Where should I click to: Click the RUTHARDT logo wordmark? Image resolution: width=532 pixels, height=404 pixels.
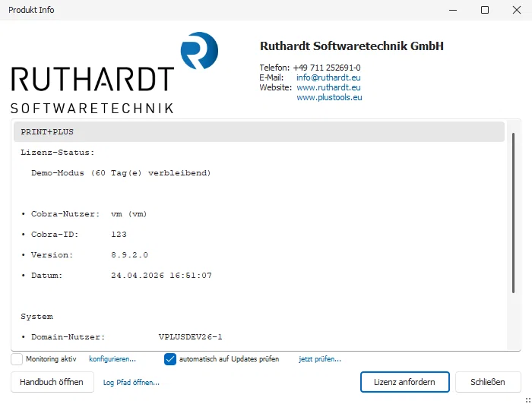click(x=92, y=79)
